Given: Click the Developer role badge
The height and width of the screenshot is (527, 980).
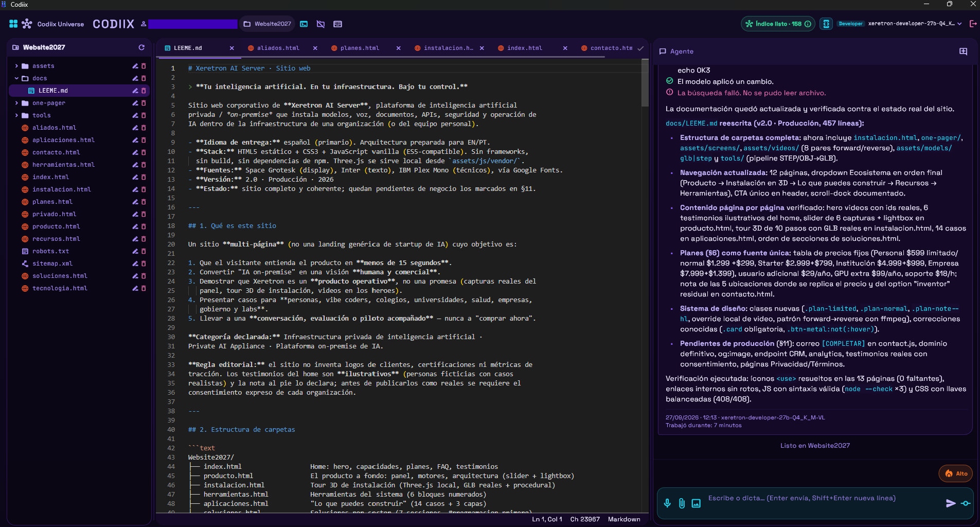Looking at the screenshot, I should point(850,24).
